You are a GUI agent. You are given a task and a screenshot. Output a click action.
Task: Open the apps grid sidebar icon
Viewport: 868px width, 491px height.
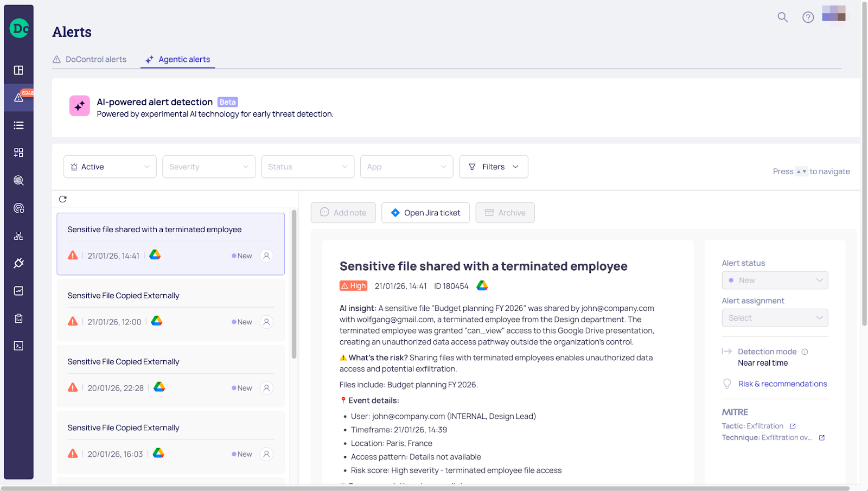[x=18, y=152]
